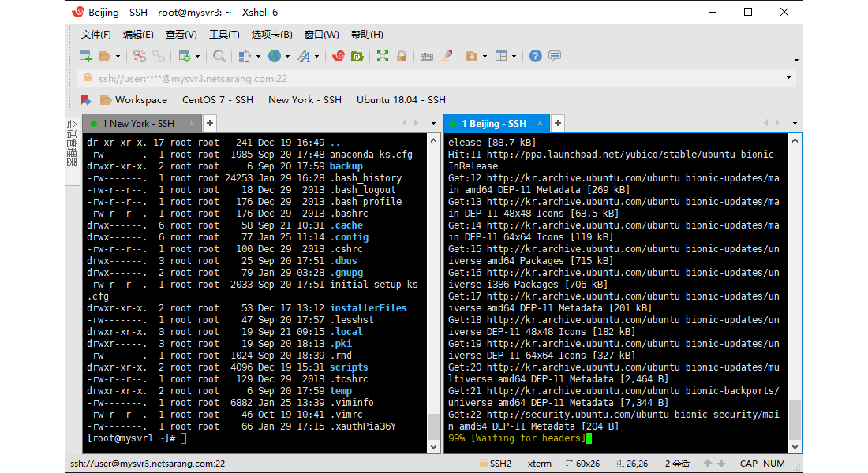
Task: Open Xshell Help with the question mark icon
Action: coord(536,56)
